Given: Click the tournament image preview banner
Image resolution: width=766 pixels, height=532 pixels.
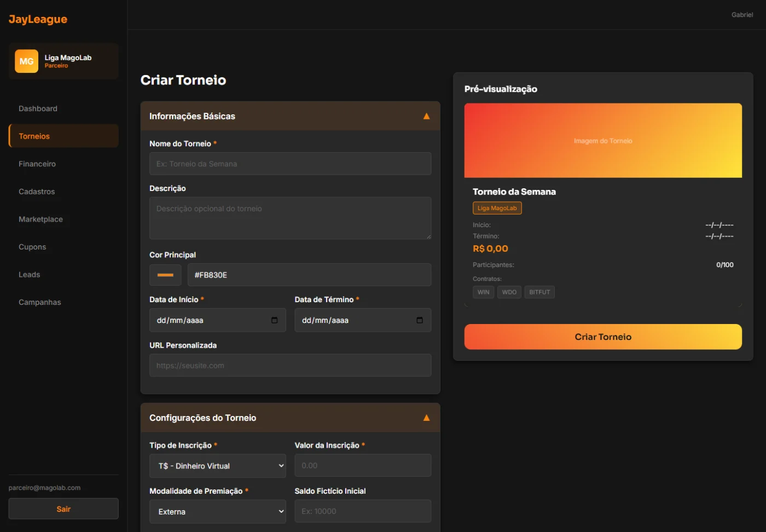Looking at the screenshot, I should (x=603, y=141).
